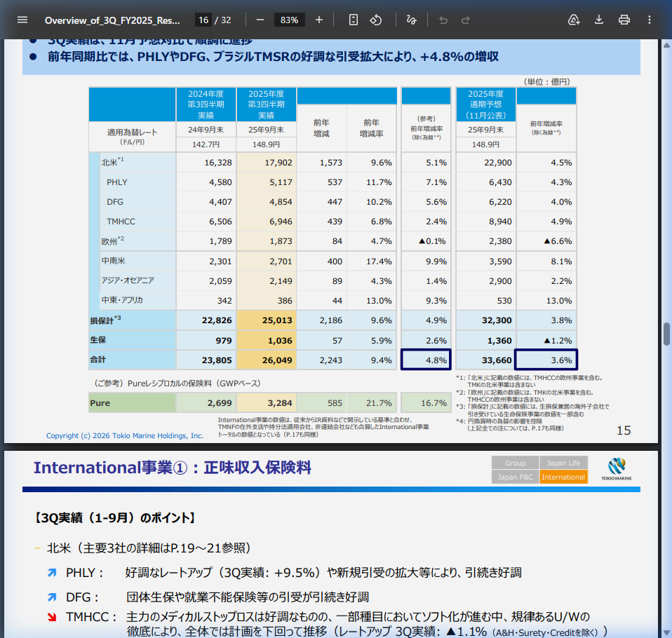Click the highlighted 3.6% total cell
672x638 pixels.
click(546, 360)
